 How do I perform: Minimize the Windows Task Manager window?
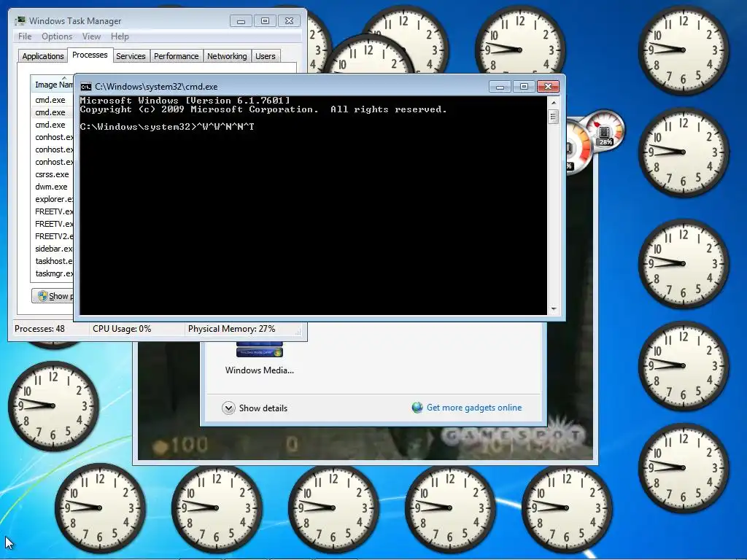(241, 21)
